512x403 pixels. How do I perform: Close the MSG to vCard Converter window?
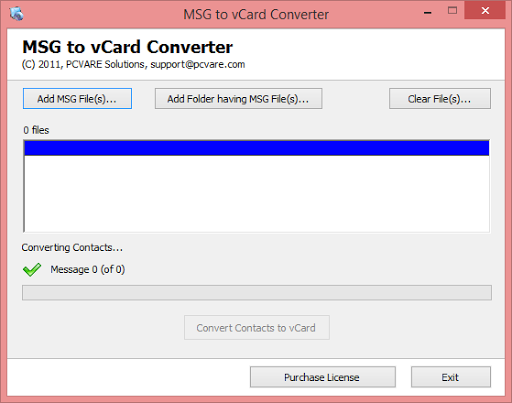pyautogui.click(x=485, y=11)
